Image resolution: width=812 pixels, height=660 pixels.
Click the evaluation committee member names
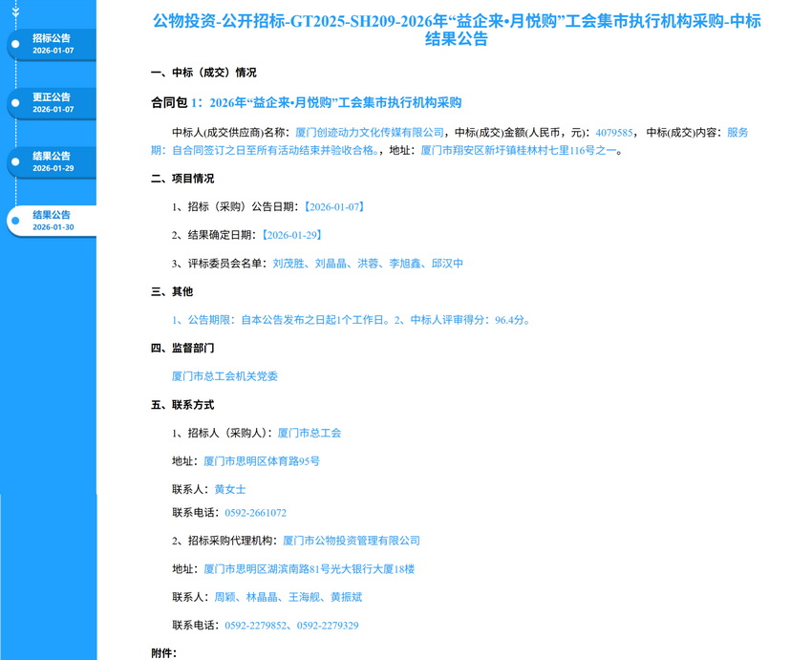tap(368, 264)
